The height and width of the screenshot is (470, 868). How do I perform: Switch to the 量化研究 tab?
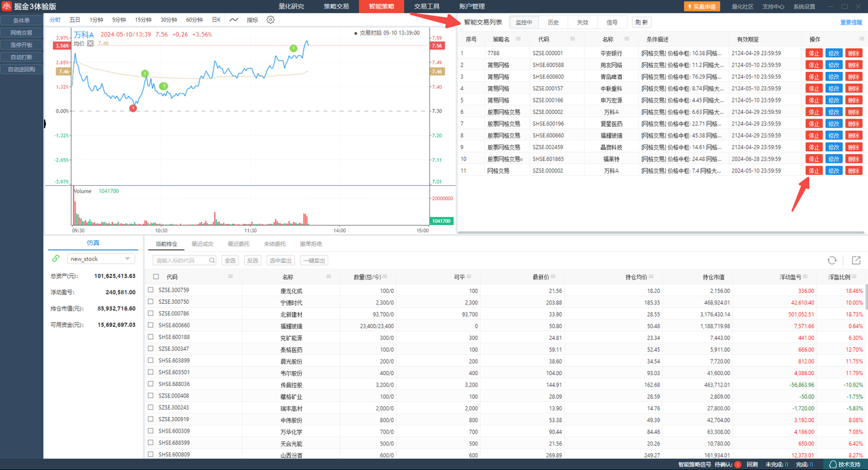point(291,7)
